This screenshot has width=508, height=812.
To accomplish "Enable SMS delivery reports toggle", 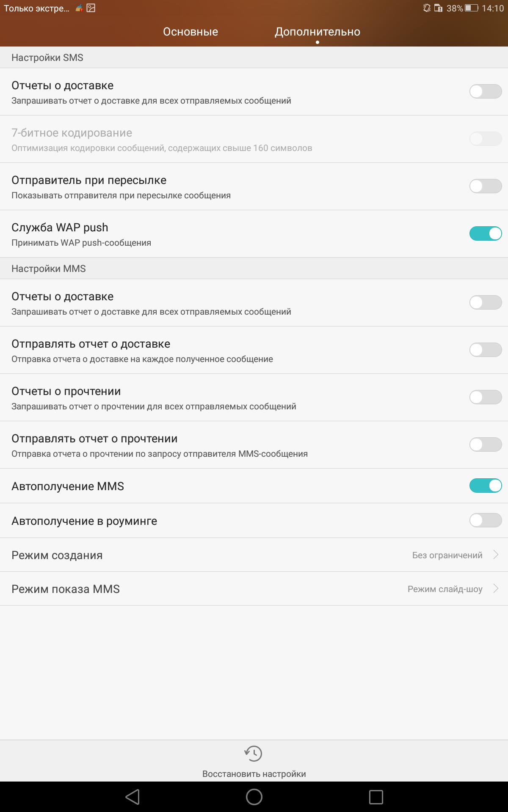I will [486, 91].
